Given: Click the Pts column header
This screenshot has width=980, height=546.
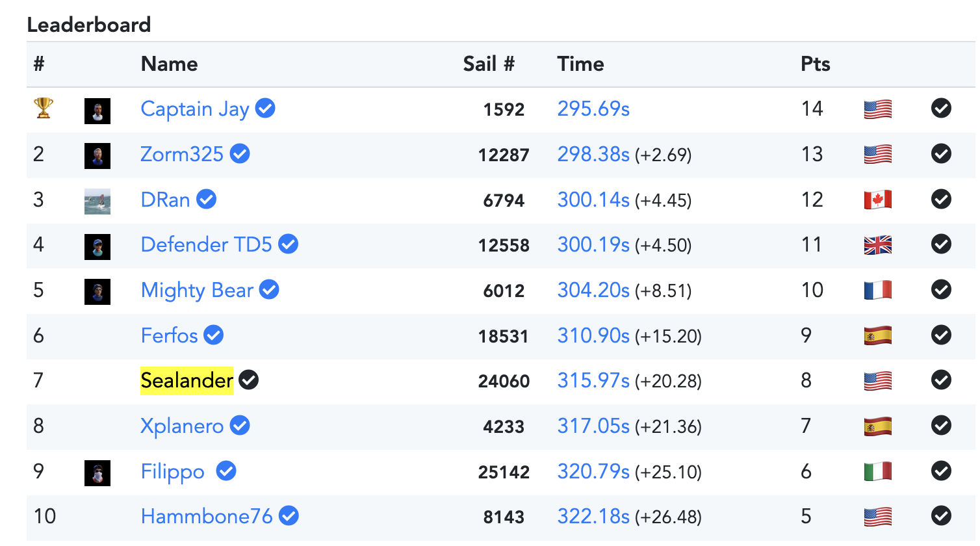Looking at the screenshot, I should [x=815, y=64].
